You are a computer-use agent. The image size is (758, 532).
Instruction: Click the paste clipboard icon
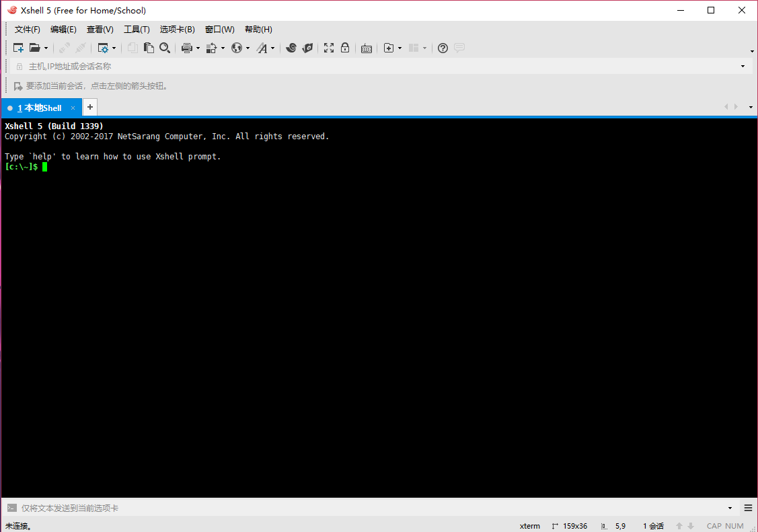tap(149, 48)
